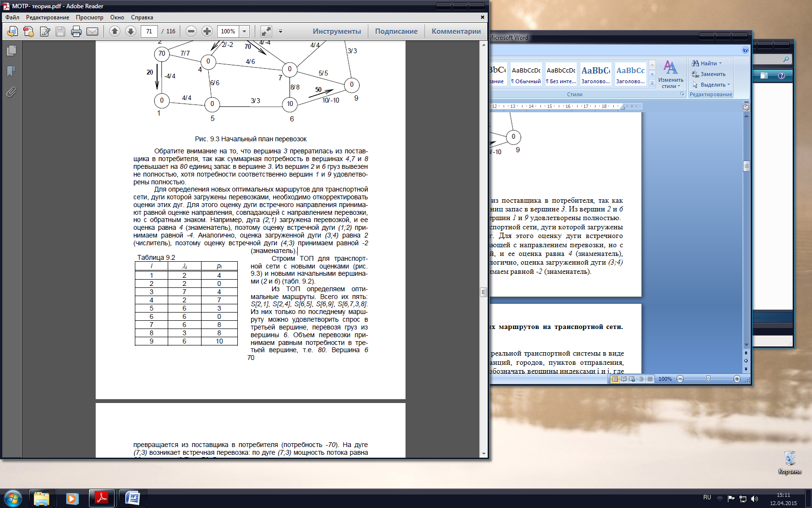This screenshot has width=812, height=508.
Task: Click the Convert file to PDF icon
Action: coord(29,31)
